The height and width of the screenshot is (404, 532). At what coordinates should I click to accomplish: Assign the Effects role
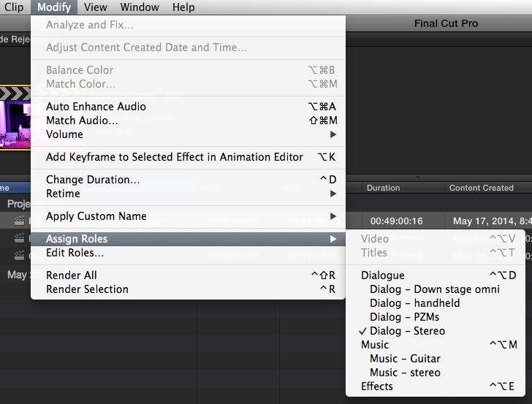(436, 386)
